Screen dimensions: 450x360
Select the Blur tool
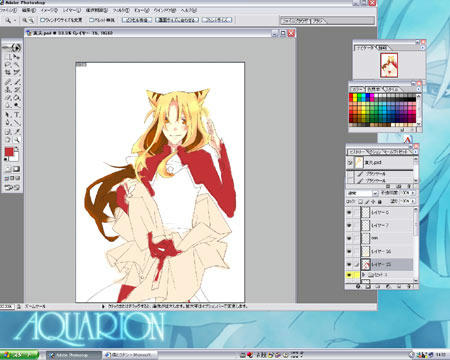coord(8,105)
